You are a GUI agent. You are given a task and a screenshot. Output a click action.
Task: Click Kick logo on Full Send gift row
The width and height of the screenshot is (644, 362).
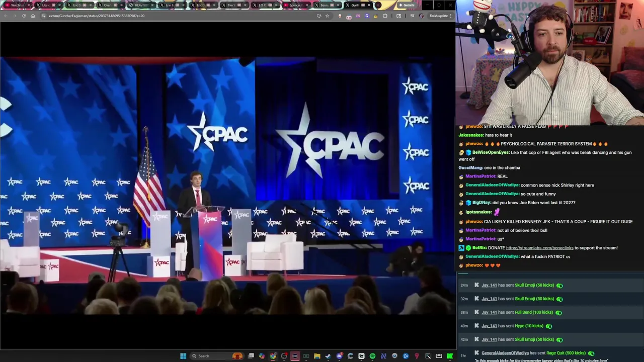[x=476, y=312]
